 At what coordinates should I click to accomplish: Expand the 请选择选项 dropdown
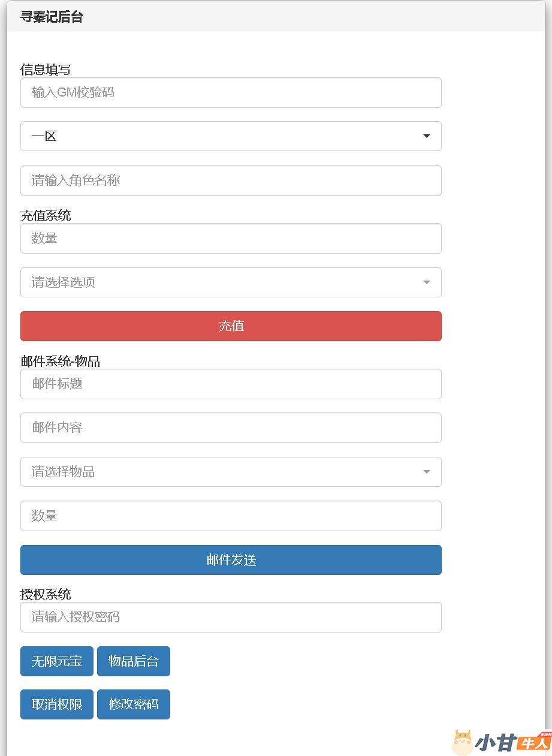[231, 282]
